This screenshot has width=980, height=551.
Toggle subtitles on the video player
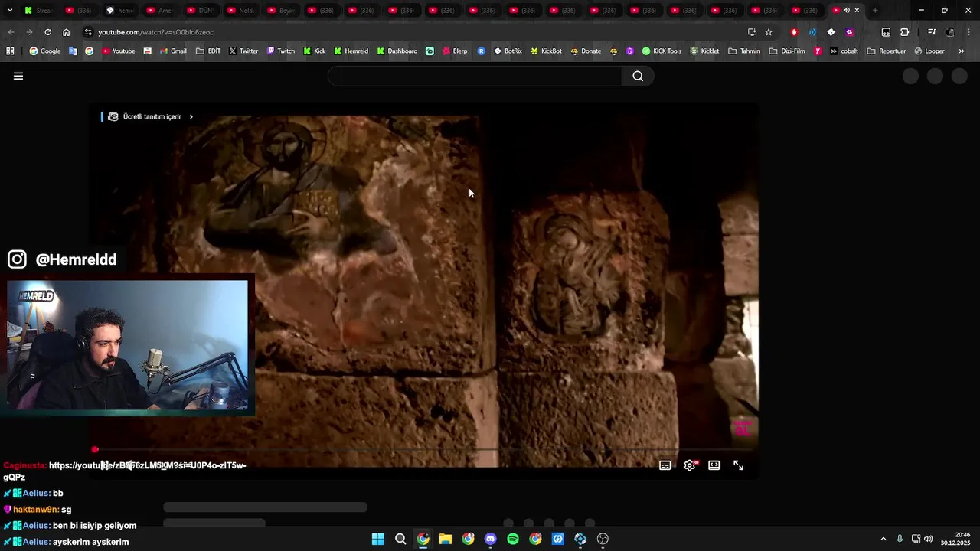[665, 465]
